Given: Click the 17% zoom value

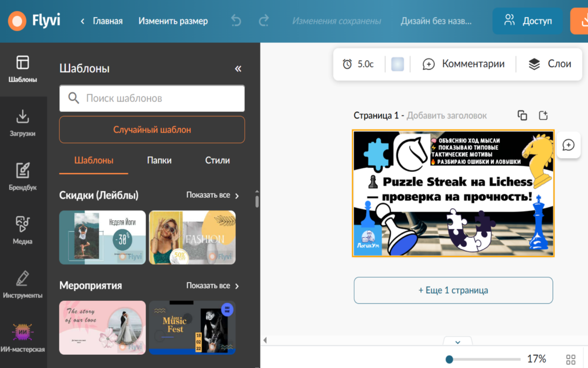Looking at the screenshot, I should click(537, 359).
